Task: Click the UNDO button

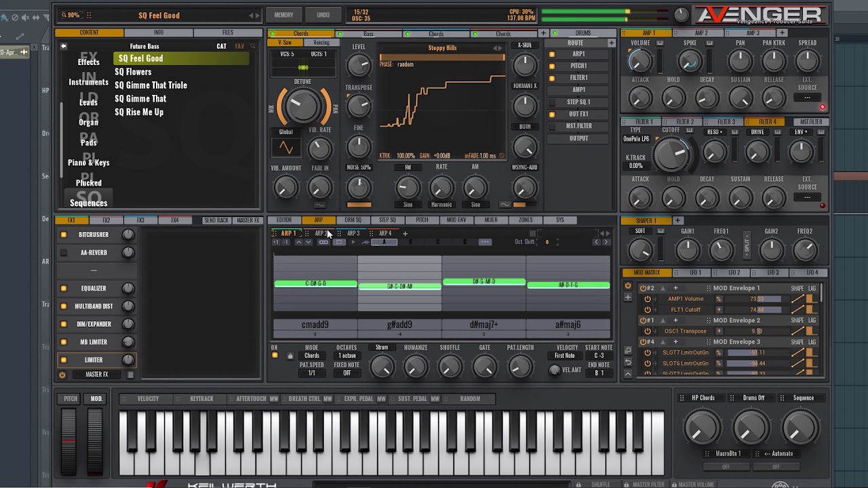Action: (323, 15)
